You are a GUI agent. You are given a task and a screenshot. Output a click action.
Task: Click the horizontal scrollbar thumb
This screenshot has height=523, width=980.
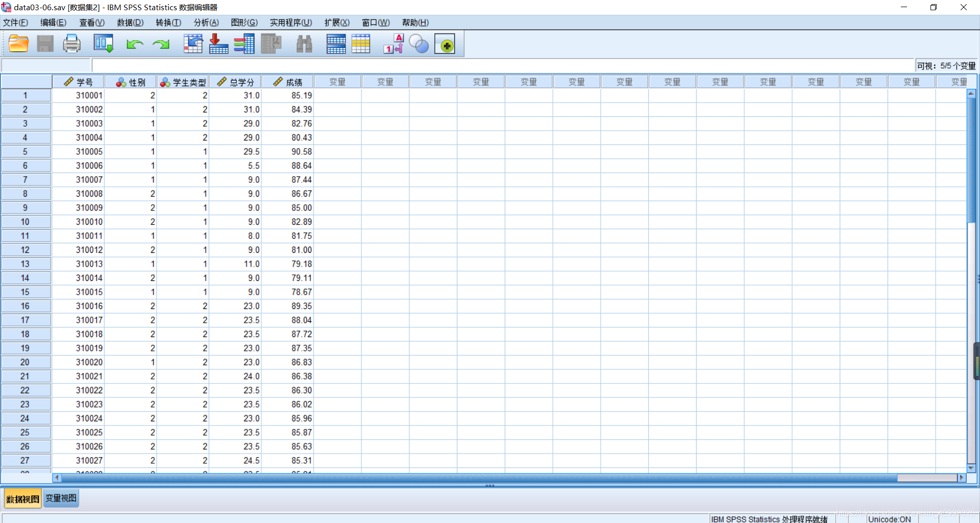(479, 478)
